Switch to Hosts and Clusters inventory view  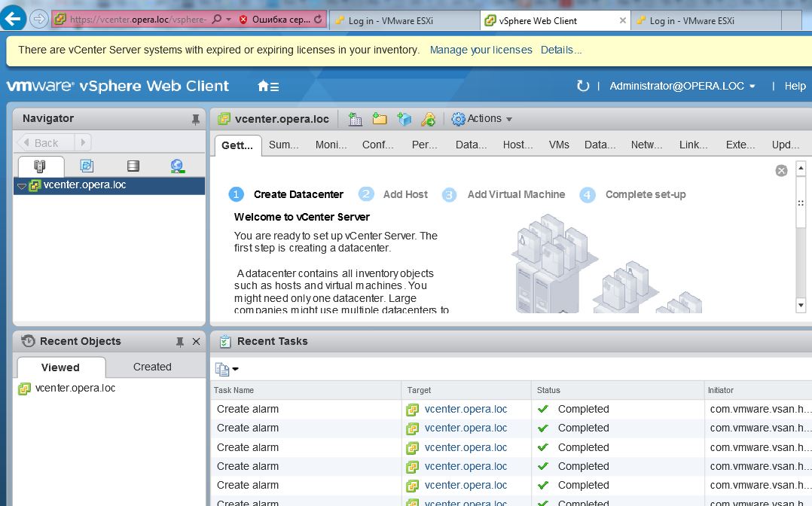41,166
